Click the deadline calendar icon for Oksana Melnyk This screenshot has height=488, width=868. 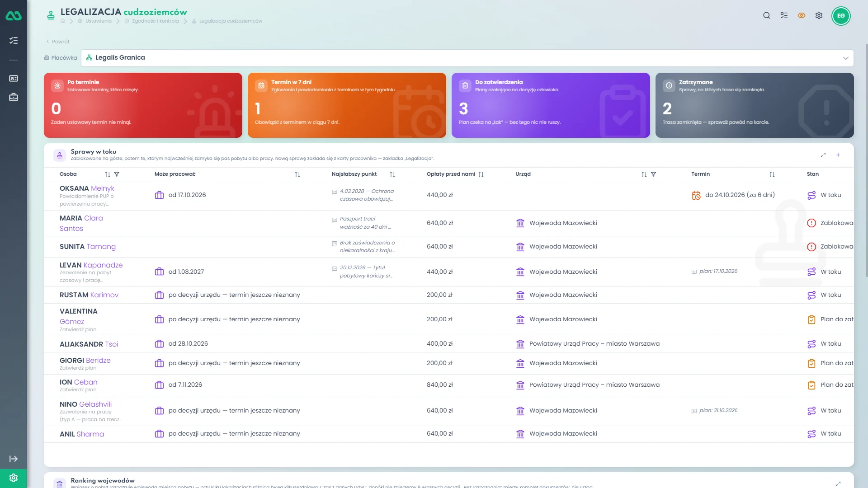pos(696,195)
